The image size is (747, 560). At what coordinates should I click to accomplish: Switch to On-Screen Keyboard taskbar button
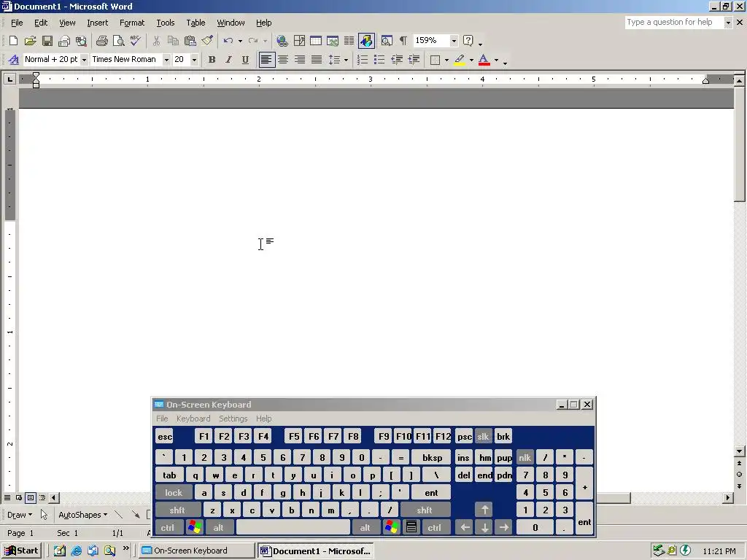tap(197, 551)
